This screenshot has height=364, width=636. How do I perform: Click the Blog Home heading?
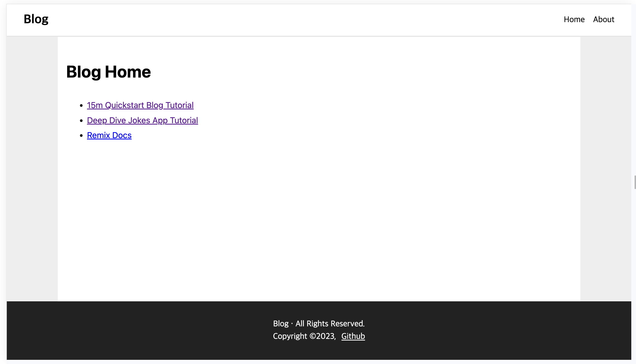coord(108,72)
